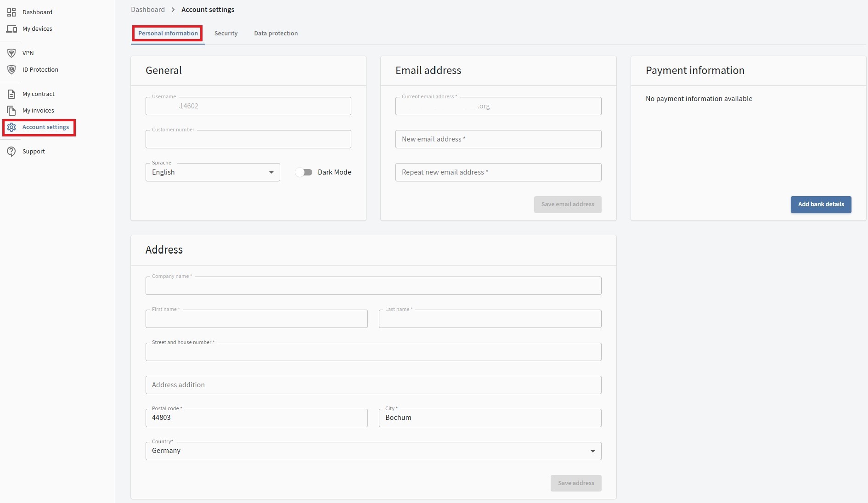Click the VPN shield icon
The width and height of the screenshot is (868, 503).
[x=11, y=53]
